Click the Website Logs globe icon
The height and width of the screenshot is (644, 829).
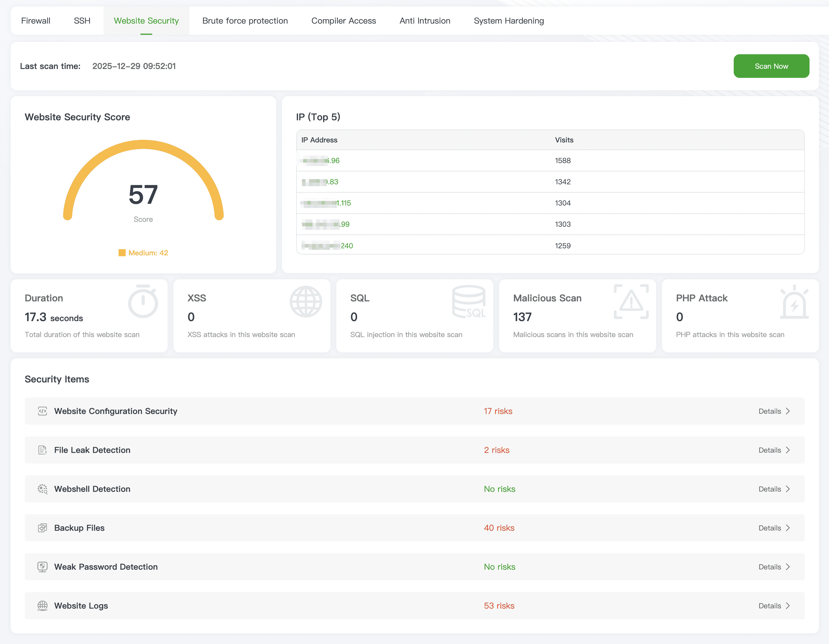(42, 606)
